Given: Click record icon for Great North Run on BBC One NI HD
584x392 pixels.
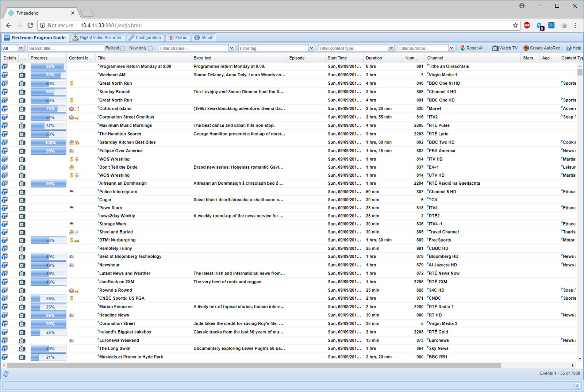Looking at the screenshot, I should click(22, 83).
